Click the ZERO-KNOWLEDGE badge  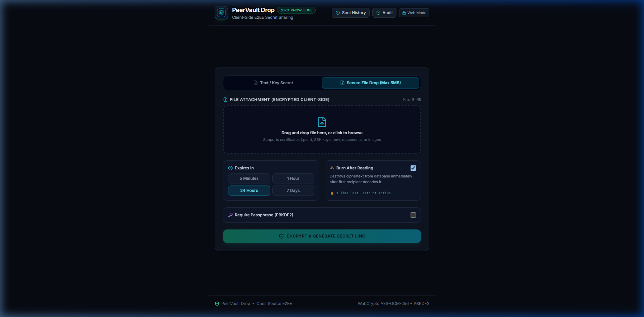[296, 10]
